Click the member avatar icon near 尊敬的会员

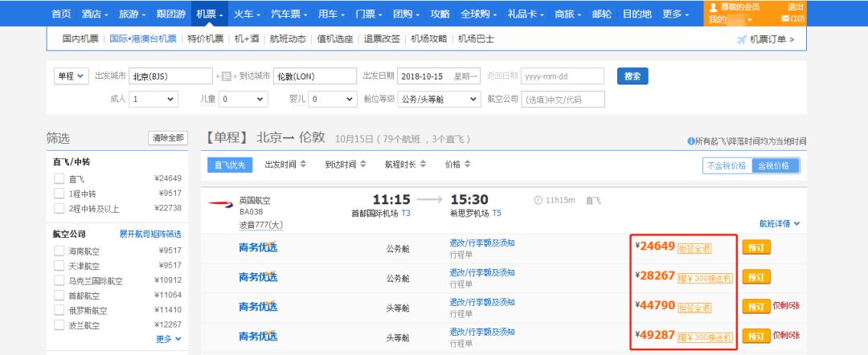click(x=713, y=6)
